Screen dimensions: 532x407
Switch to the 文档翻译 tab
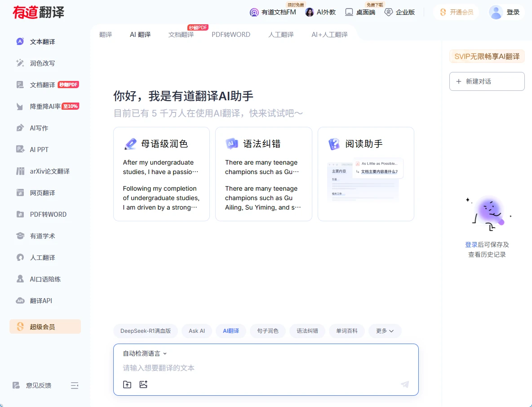181,35
